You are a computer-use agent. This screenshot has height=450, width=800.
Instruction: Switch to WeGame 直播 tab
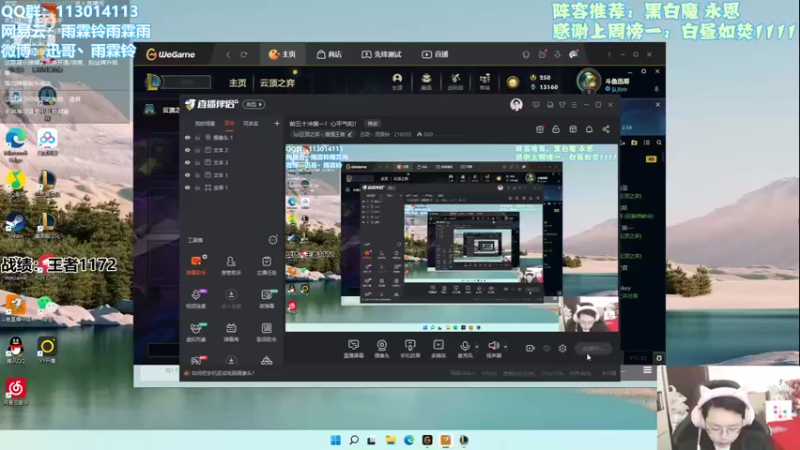pyautogui.click(x=435, y=54)
